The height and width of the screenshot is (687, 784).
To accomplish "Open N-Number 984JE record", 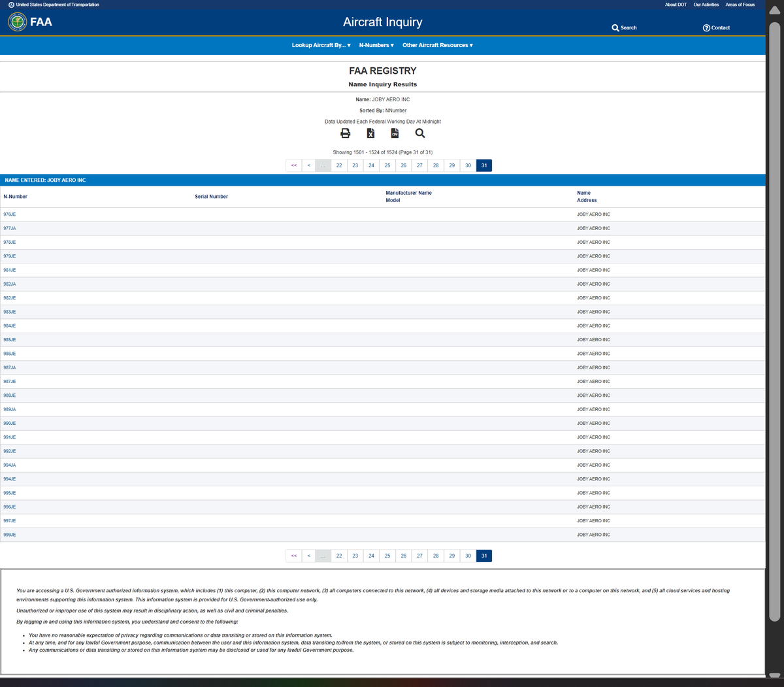I will 9,326.
